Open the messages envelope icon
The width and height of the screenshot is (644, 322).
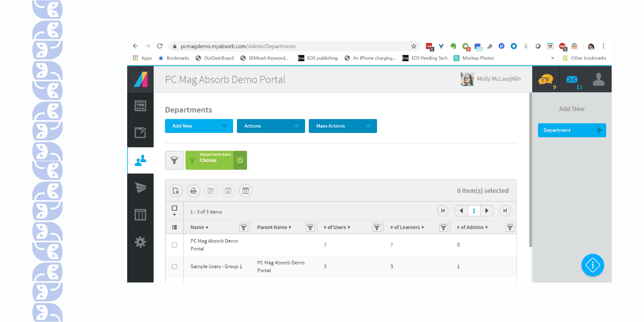pos(572,79)
